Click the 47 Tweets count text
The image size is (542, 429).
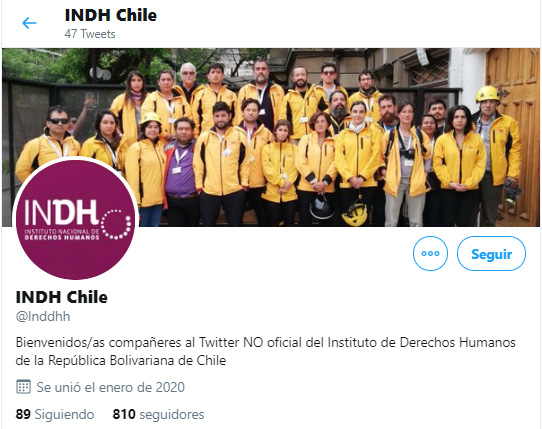[x=90, y=34]
